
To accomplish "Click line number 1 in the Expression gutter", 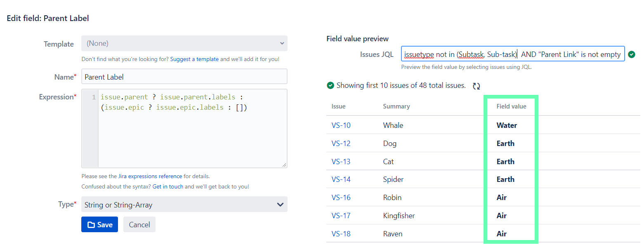I will click(x=93, y=97).
